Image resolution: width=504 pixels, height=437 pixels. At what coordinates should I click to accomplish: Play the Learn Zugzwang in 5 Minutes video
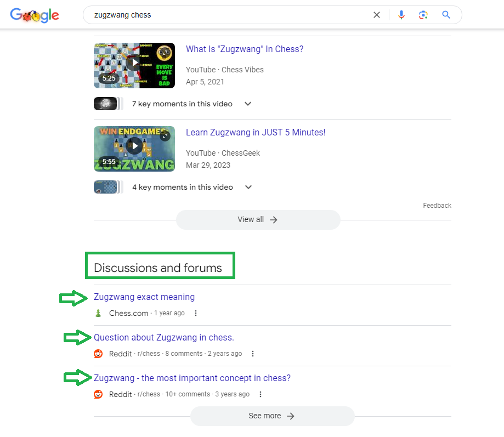(x=134, y=148)
